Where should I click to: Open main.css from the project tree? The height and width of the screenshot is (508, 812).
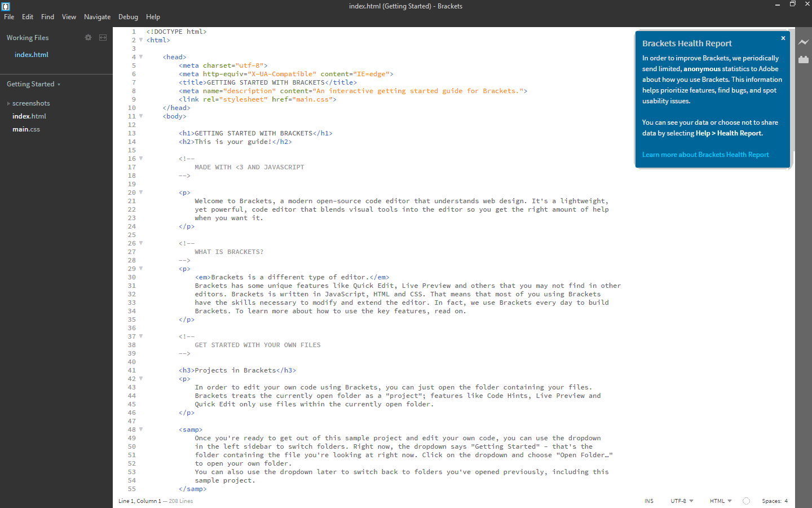point(26,129)
